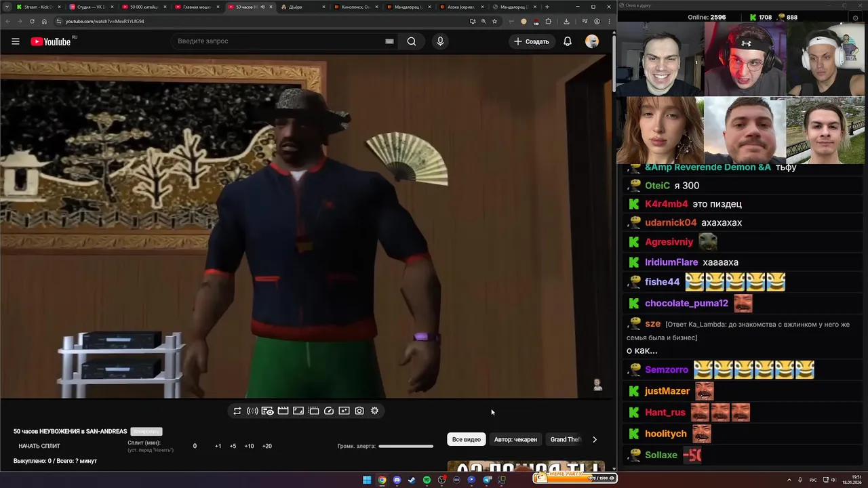Screen dimensions: 868x488
Task: Open the playback speed gauge icon
Action: [x=329, y=411]
